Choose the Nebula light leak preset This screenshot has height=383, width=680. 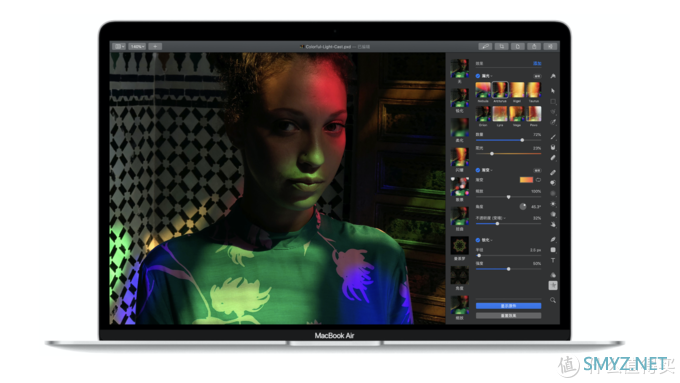(x=483, y=90)
